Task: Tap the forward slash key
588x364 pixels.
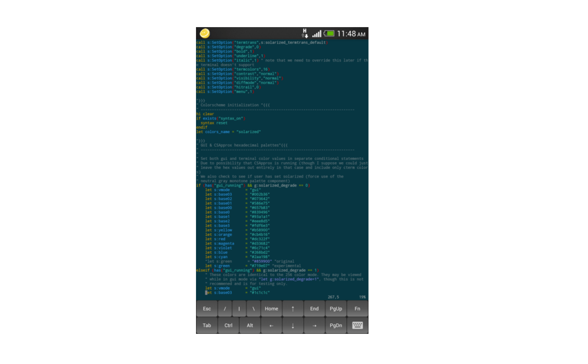Action: point(225,309)
